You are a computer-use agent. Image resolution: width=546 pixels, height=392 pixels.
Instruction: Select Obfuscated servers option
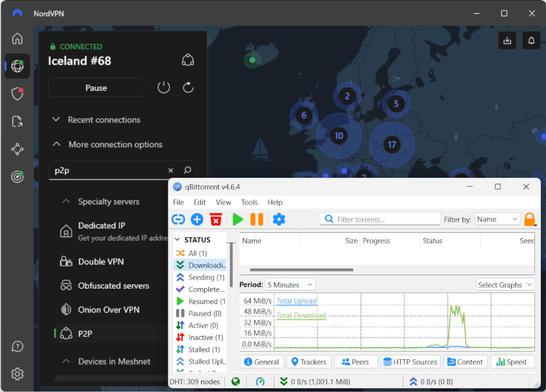coord(111,285)
